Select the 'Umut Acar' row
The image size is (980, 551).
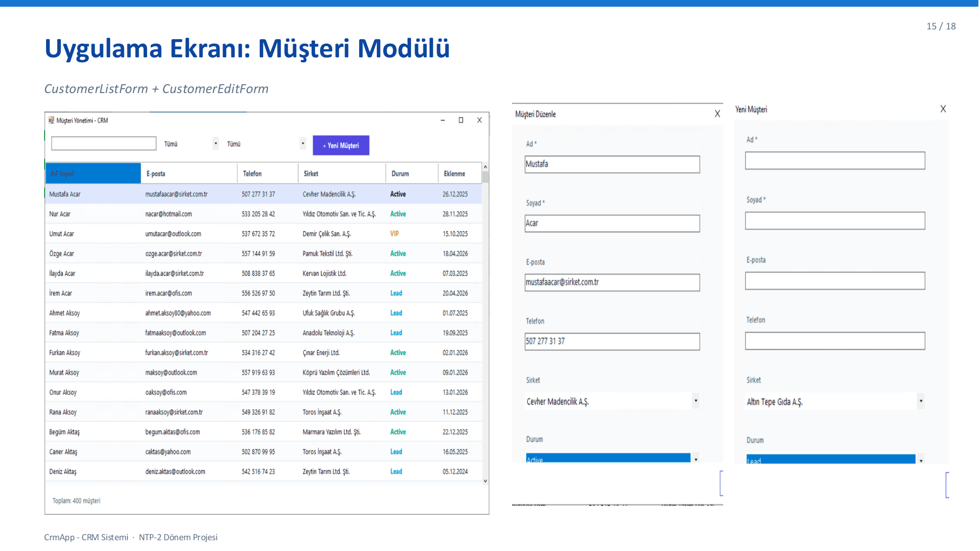point(264,234)
